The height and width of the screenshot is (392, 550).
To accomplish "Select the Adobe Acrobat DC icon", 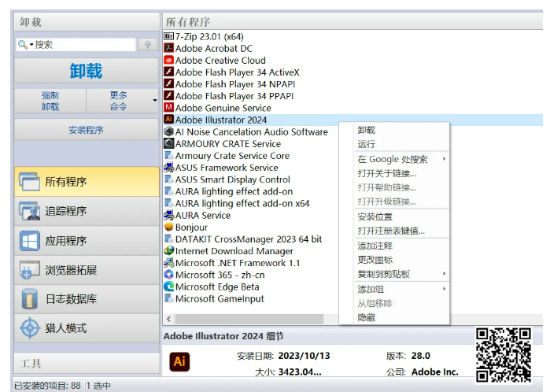I will pyautogui.click(x=168, y=48).
